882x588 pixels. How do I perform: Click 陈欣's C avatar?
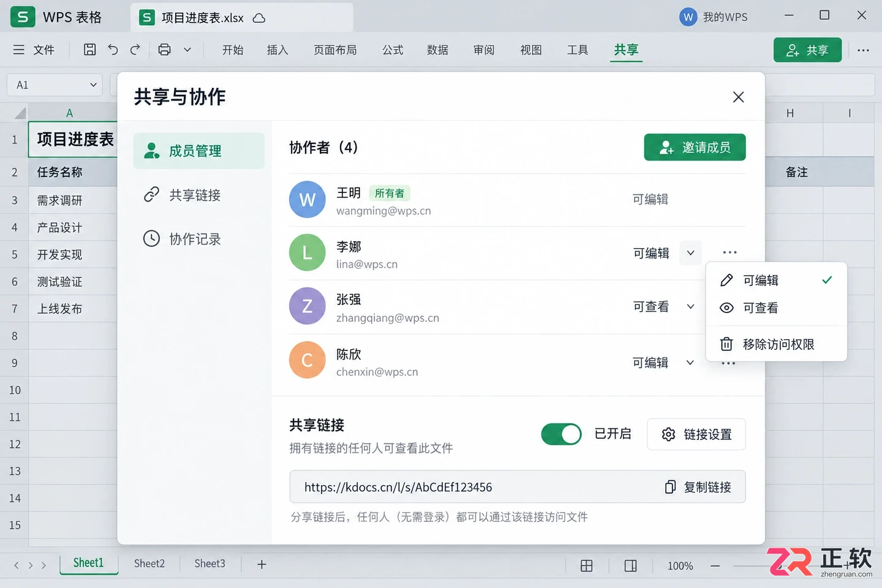(307, 360)
